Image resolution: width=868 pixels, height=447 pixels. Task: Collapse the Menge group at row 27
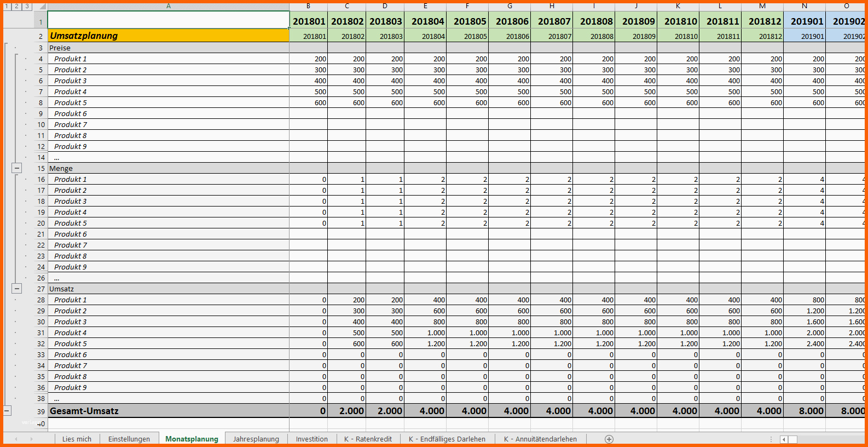[x=17, y=289]
